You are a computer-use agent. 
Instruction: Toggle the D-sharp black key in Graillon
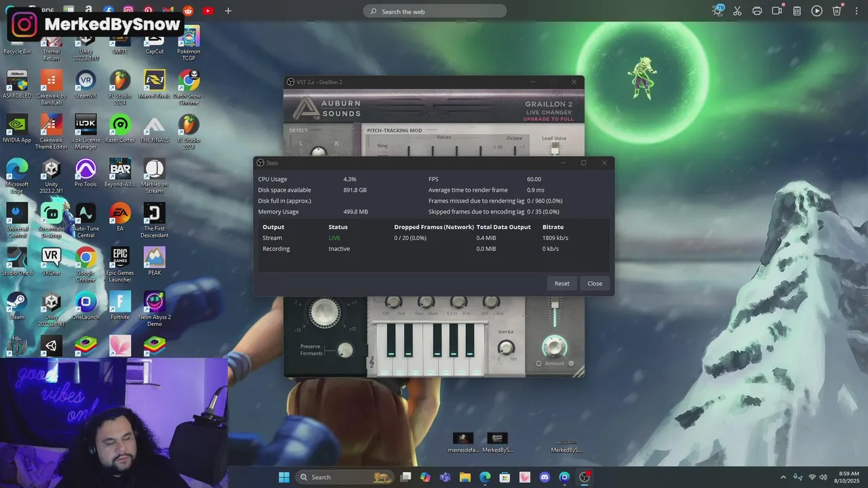click(x=408, y=340)
